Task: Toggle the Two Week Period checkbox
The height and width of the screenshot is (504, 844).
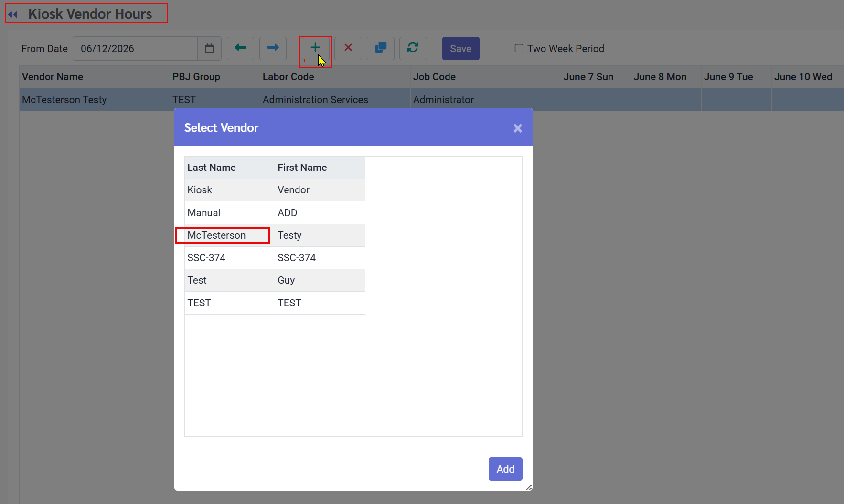Action: point(519,48)
